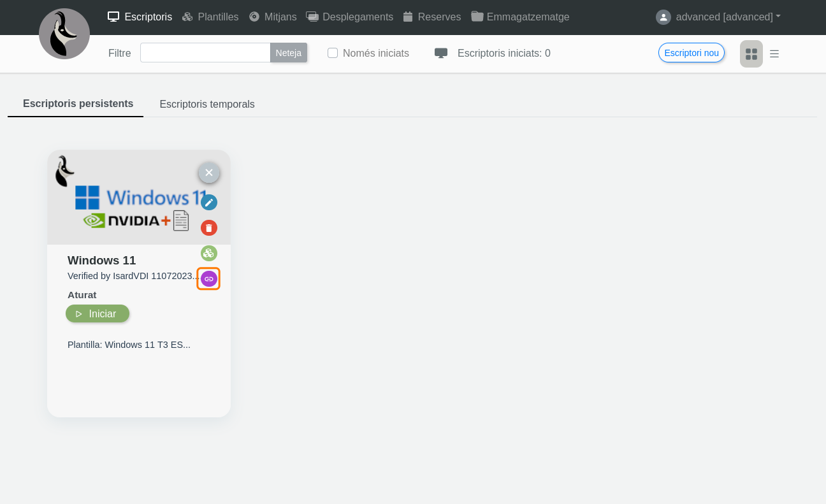Switch to the Escriptoris temporals tab
The image size is (826, 504).
(207, 104)
